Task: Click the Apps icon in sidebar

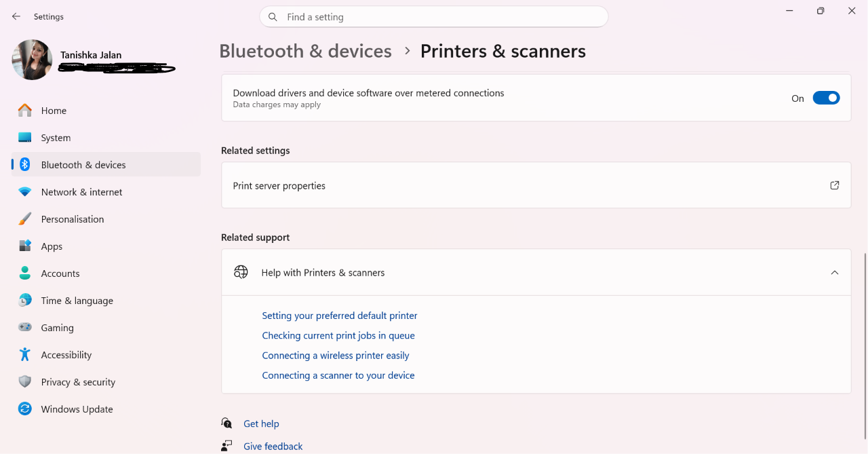Action: click(25, 246)
